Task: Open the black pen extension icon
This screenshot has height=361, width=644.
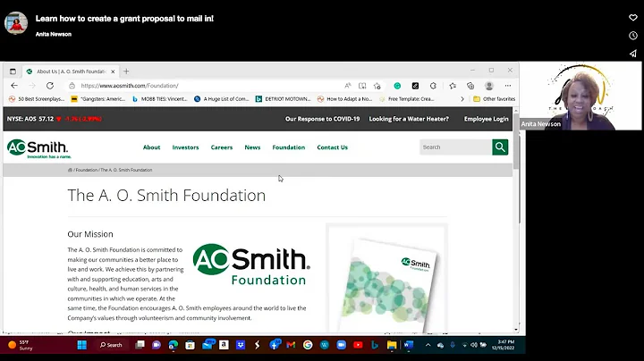Action: click(415, 86)
